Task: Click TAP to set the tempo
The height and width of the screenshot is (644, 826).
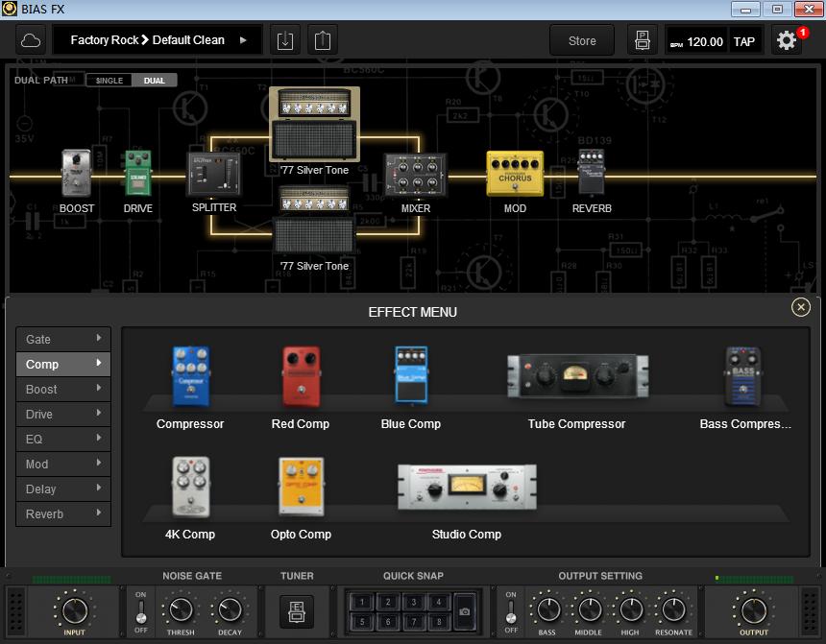Action: [x=744, y=40]
